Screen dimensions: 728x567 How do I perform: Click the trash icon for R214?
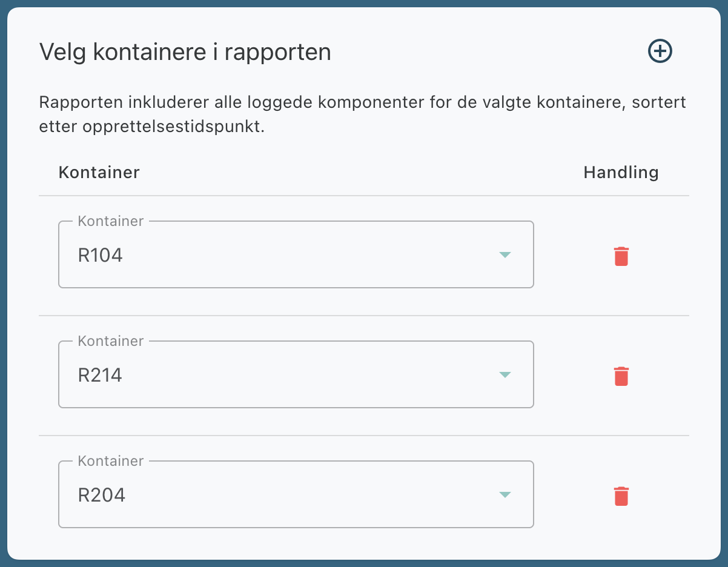(x=621, y=376)
